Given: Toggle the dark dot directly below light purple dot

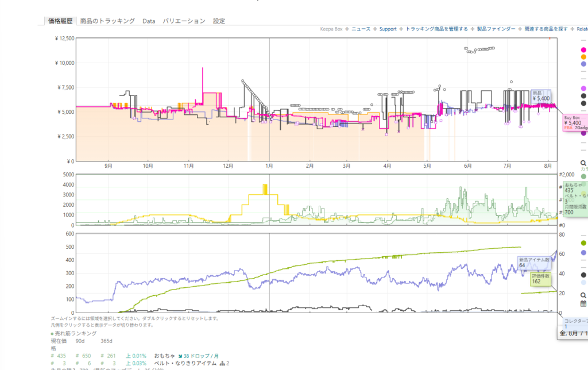Looking at the screenshot, I should click(x=583, y=96).
